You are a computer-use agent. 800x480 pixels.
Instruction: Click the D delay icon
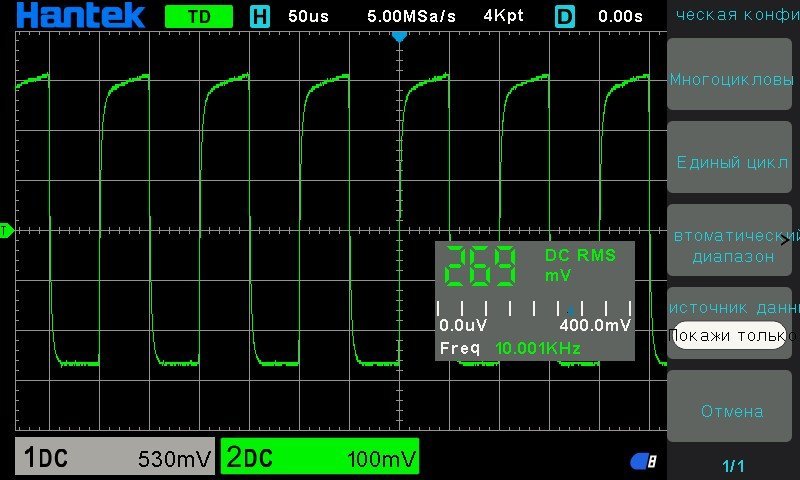click(565, 16)
